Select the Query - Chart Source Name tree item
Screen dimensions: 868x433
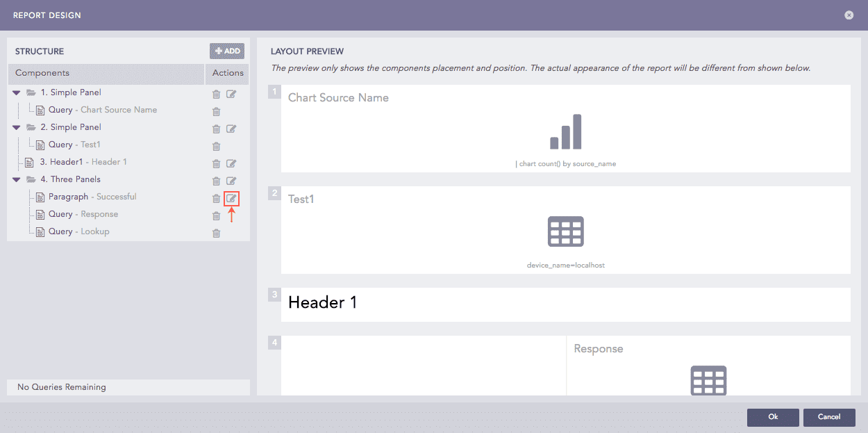click(x=104, y=110)
